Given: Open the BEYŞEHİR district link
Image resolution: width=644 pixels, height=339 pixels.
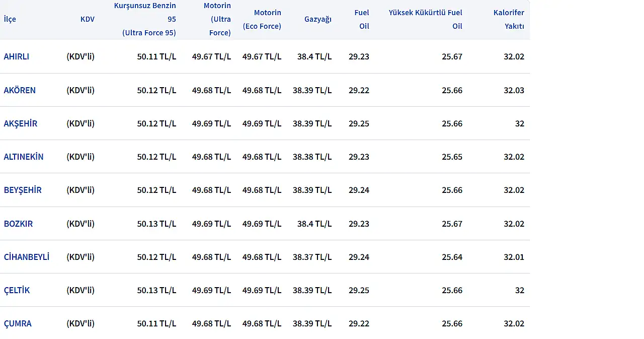Looking at the screenshot, I should coord(23,190).
